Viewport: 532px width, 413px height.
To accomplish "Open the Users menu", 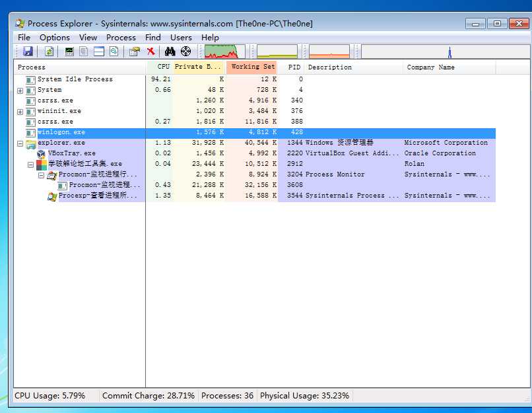I will (181, 38).
